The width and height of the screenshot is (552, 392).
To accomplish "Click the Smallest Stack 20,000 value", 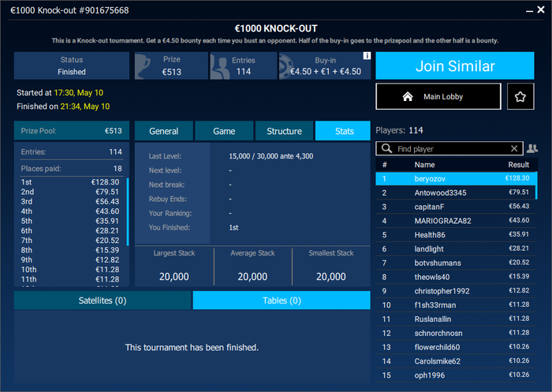I will coord(331,277).
